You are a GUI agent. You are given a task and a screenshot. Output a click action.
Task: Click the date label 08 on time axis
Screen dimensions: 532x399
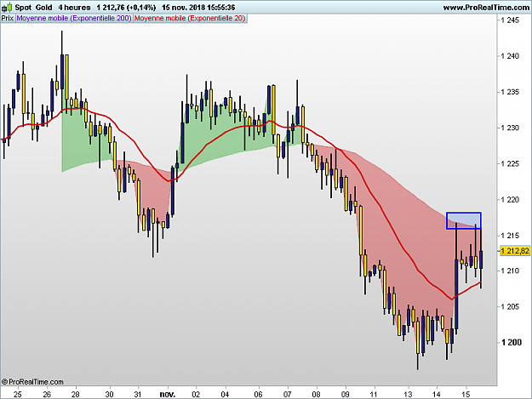point(316,394)
